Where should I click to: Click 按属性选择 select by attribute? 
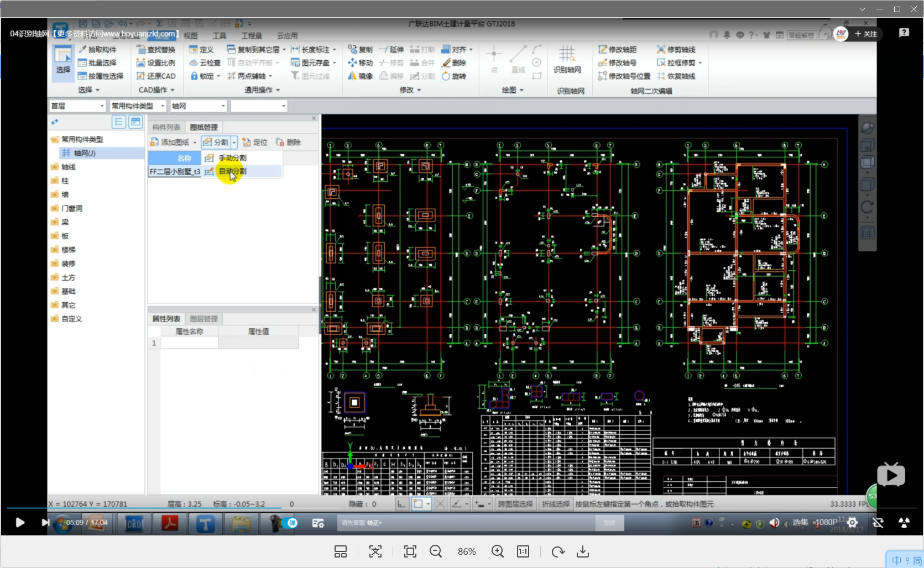(101, 76)
